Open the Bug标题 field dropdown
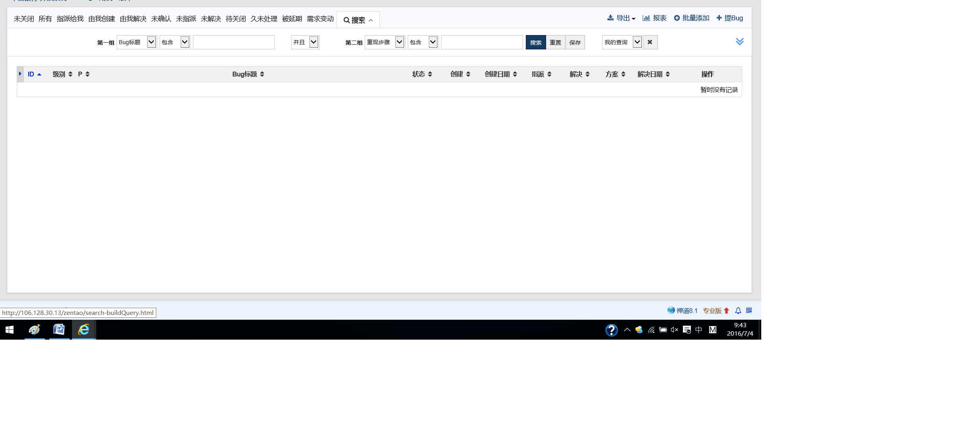The image size is (980, 430). (136, 42)
